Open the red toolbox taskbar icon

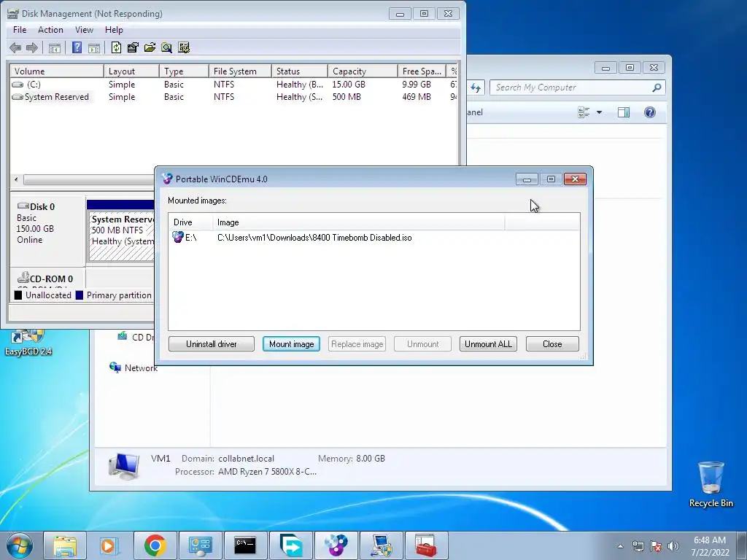tap(425, 545)
